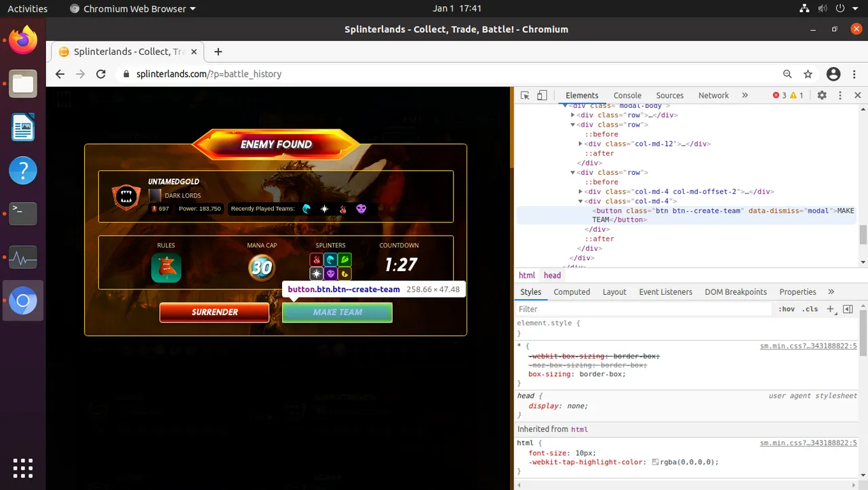This screenshot has width=868, height=490.
Task: Click the address bar URL
Action: pos(209,74)
